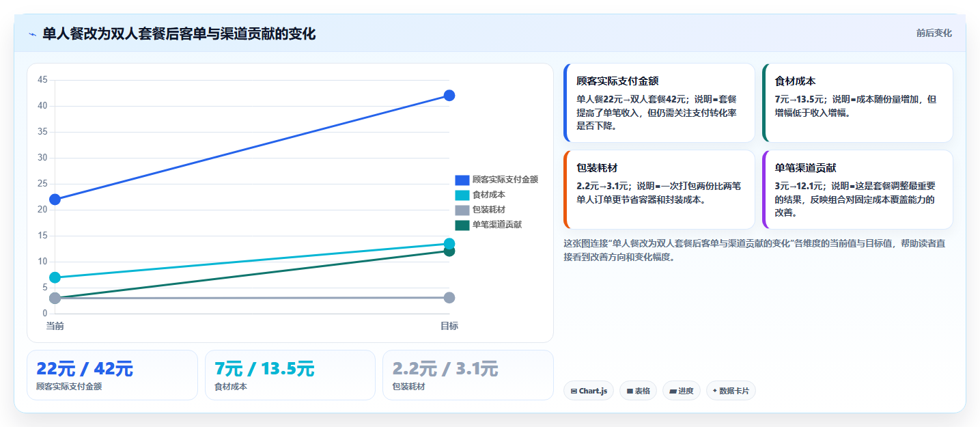Click the 7元 / 13.5元 stat value
980x427 pixels.
(x=264, y=369)
